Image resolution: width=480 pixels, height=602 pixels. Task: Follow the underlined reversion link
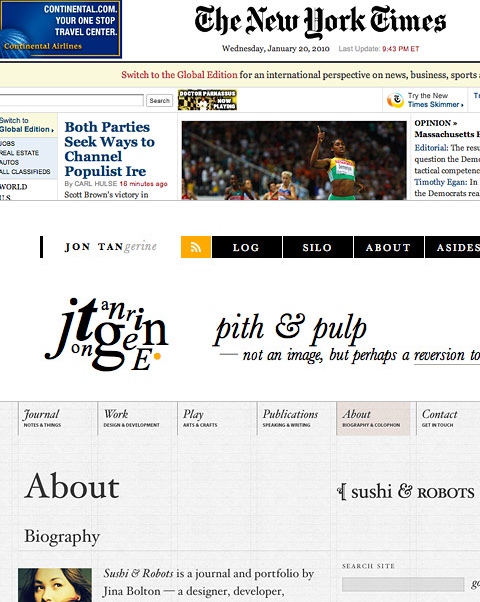446,356
